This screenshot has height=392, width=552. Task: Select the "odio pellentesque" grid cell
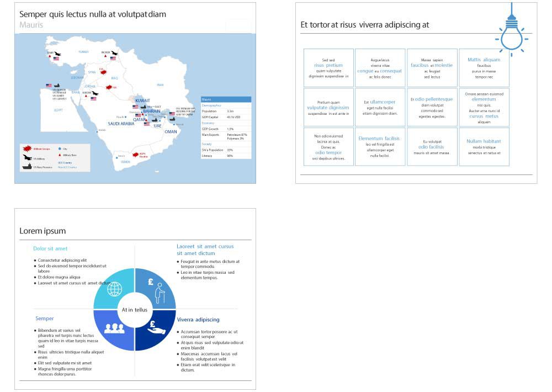point(432,107)
